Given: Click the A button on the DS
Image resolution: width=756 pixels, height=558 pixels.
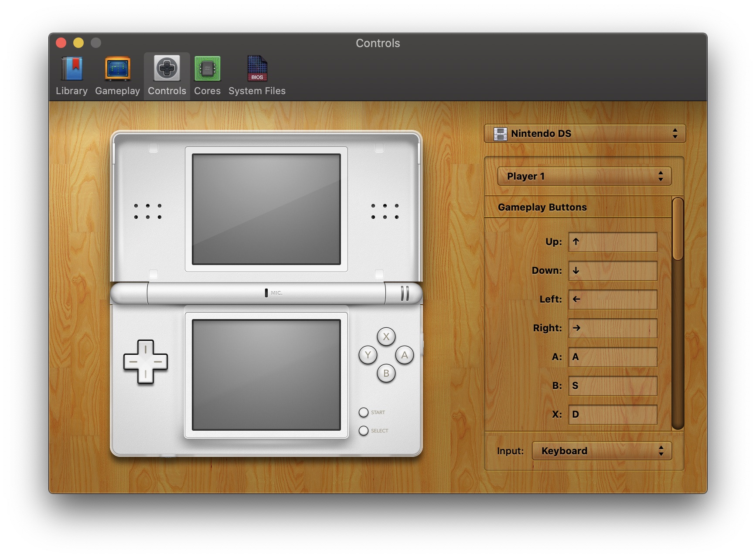Looking at the screenshot, I should pyautogui.click(x=405, y=355).
